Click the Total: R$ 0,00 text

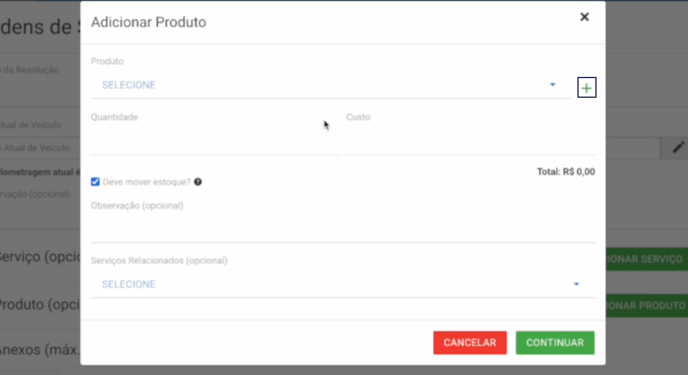(x=566, y=172)
